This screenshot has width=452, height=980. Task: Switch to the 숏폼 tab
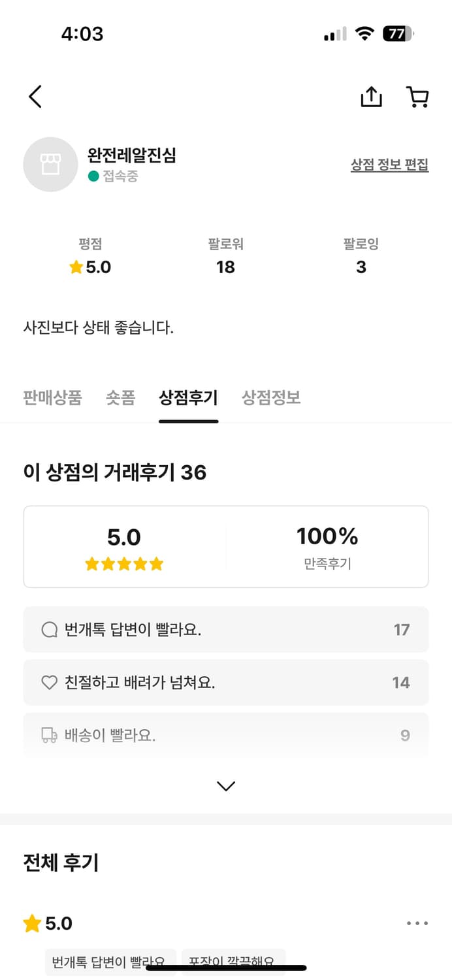click(120, 398)
